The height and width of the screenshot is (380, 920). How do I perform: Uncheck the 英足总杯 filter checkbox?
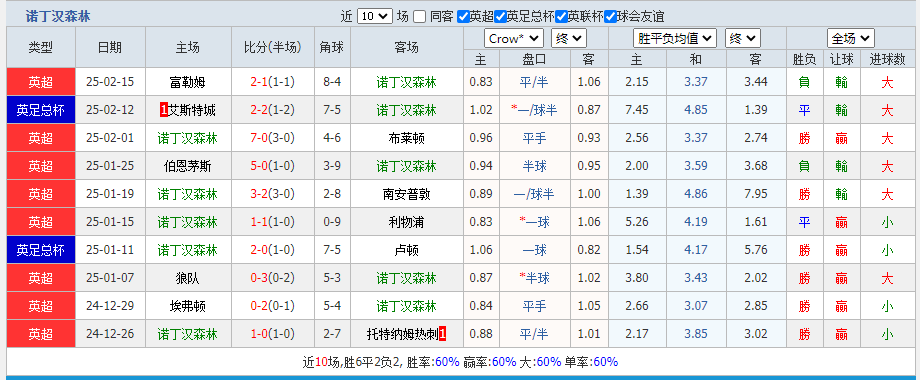[x=500, y=17]
